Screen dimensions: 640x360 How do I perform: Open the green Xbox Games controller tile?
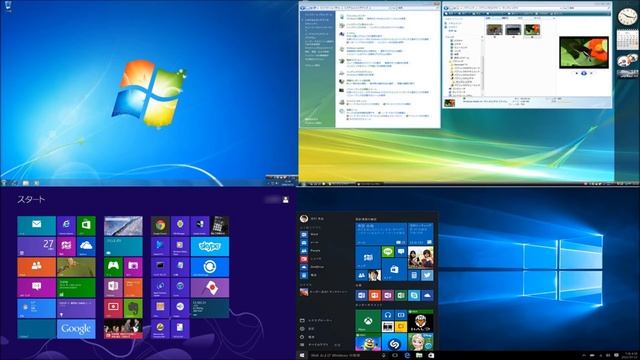tap(113, 267)
